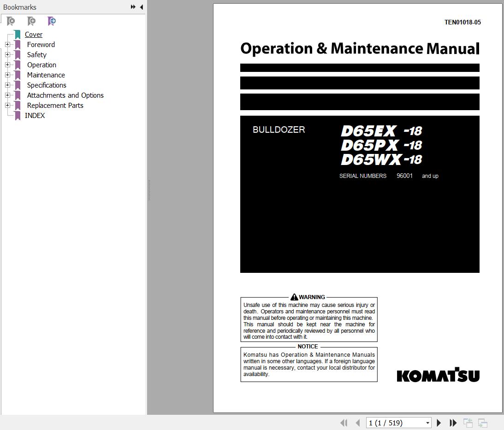504x430 pixels.
Task: Click the go to bookmark arrow icon
Action: tap(52, 21)
